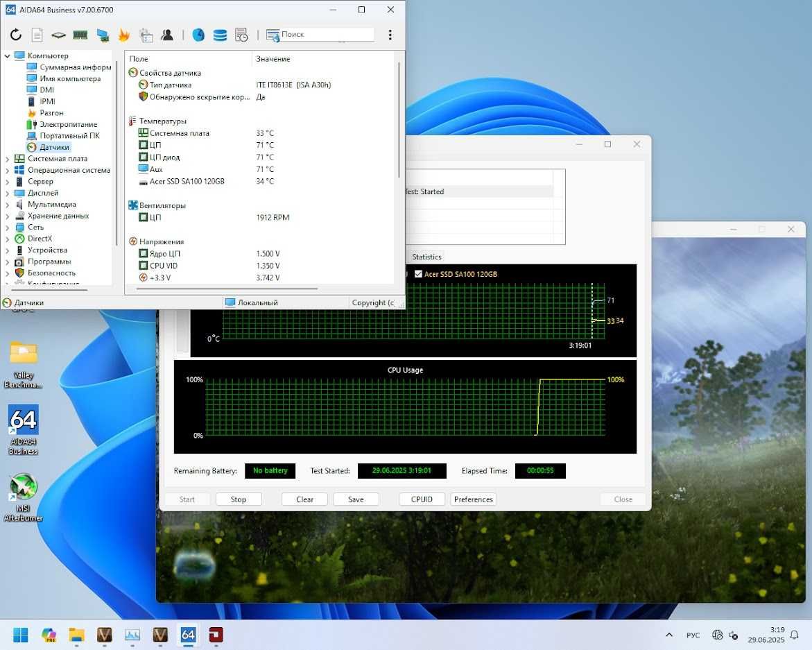Click the РУС language indicator
812x650 pixels.
pyautogui.click(x=693, y=635)
